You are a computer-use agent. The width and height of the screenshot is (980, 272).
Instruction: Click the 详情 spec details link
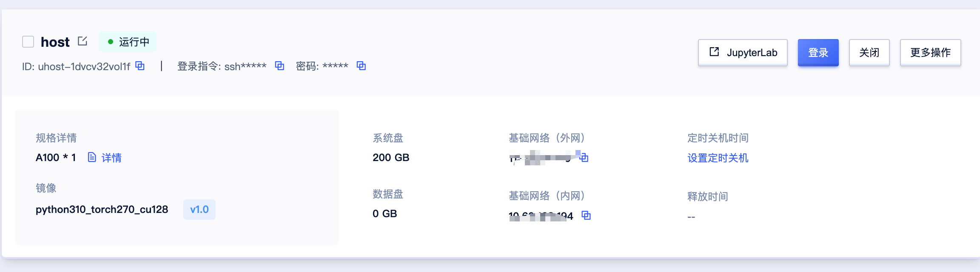[x=111, y=158]
